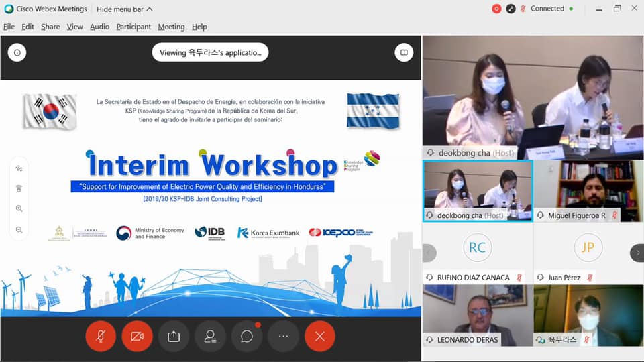Select Juan Pérez participant tile
This screenshot has width=644, height=362.
pos(588,253)
